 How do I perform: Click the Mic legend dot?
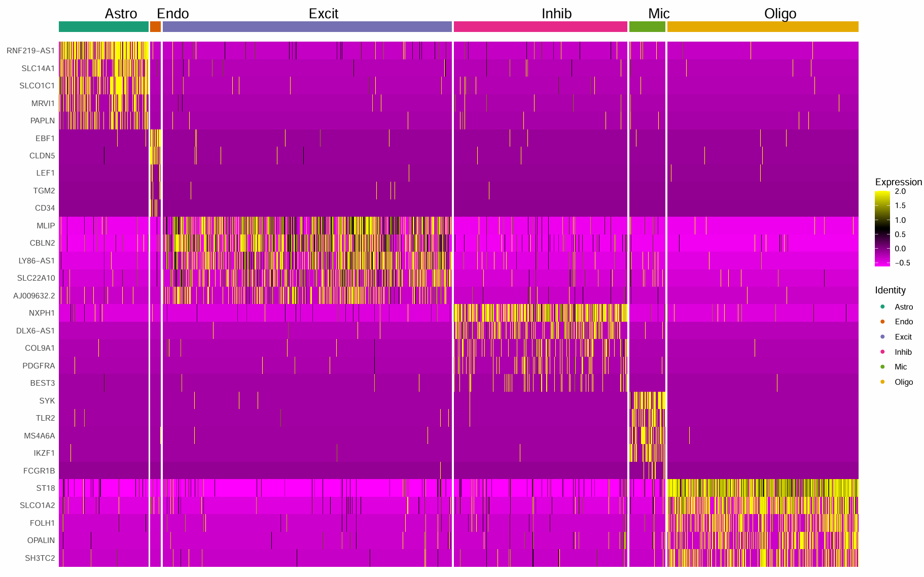pos(882,367)
